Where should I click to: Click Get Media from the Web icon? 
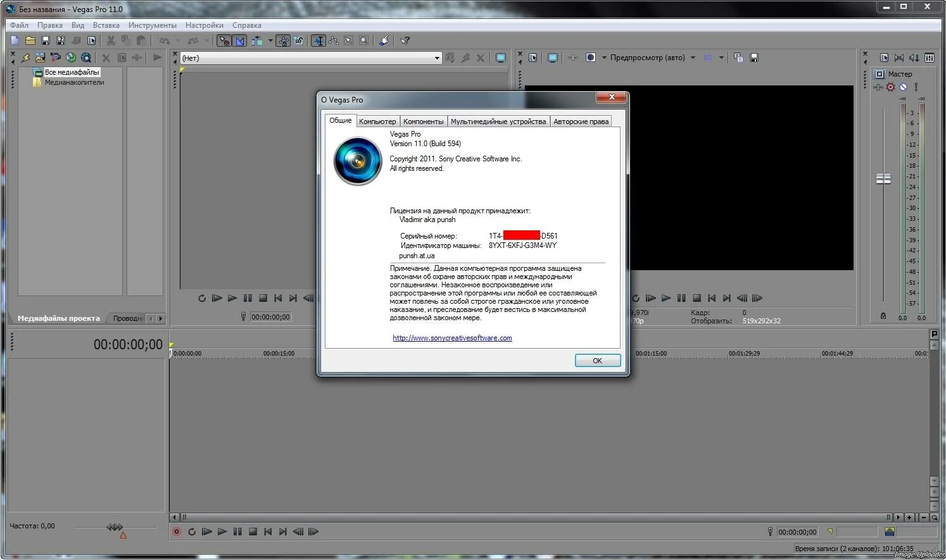(x=86, y=58)
